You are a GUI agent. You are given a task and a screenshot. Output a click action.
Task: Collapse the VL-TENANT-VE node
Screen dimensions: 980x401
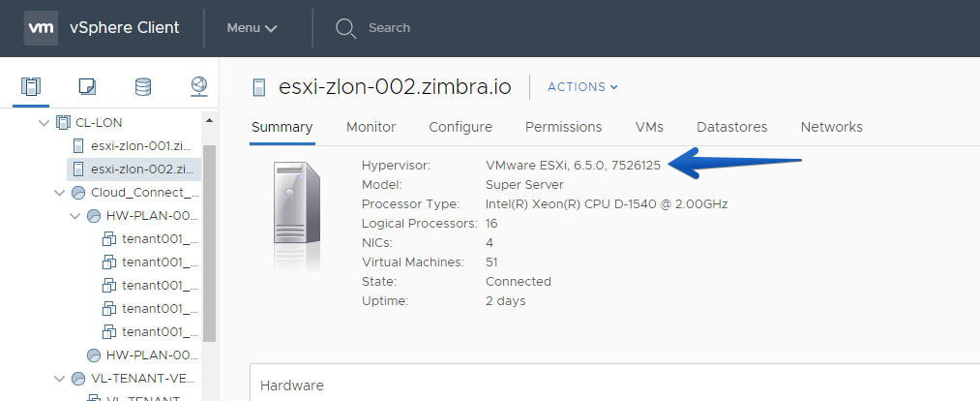[x=59, y=379]
